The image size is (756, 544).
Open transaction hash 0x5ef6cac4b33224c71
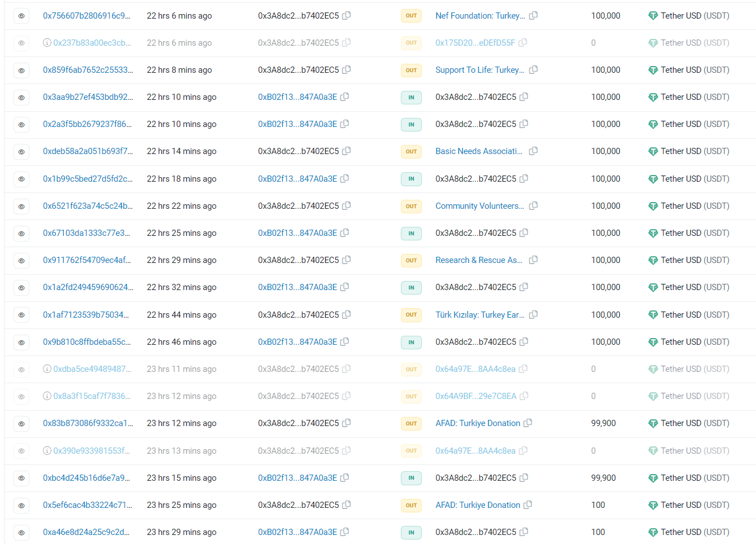(87, 505)
